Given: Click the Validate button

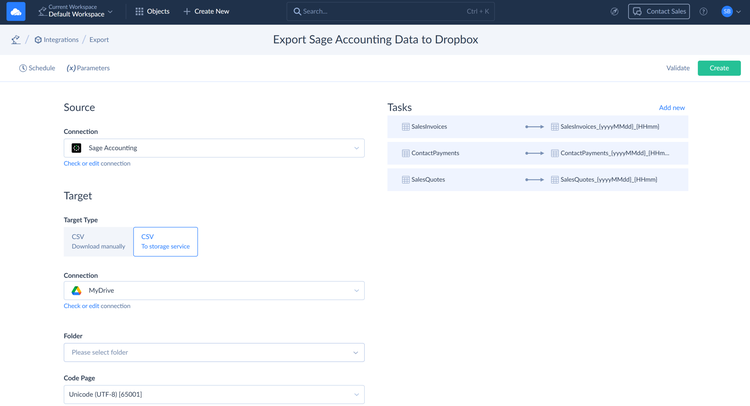Looking at the screenshot, I should 678,68.
